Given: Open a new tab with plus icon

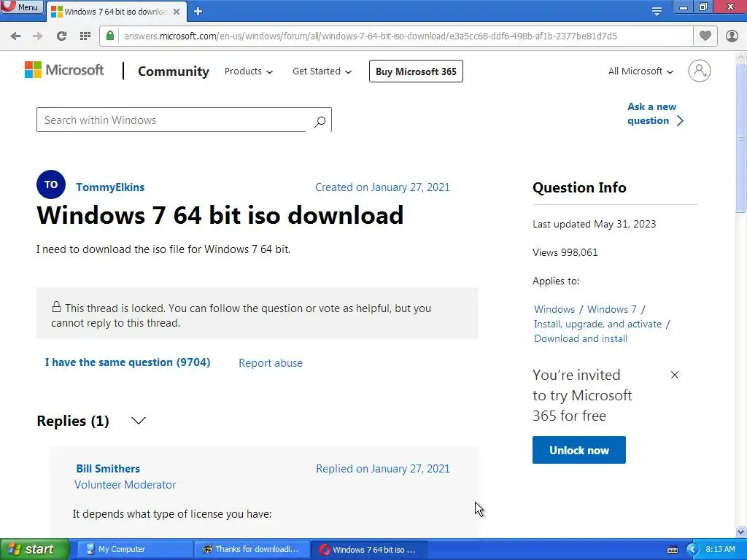Looking at the screenshot, I should (198, 12).
